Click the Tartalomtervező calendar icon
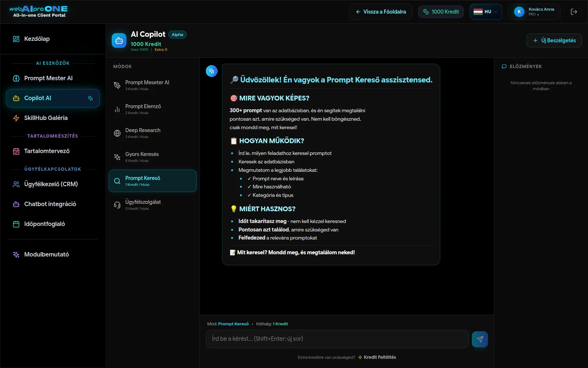Screen dimensions: 588x368 pyautogui.click(x=16, y=151)
